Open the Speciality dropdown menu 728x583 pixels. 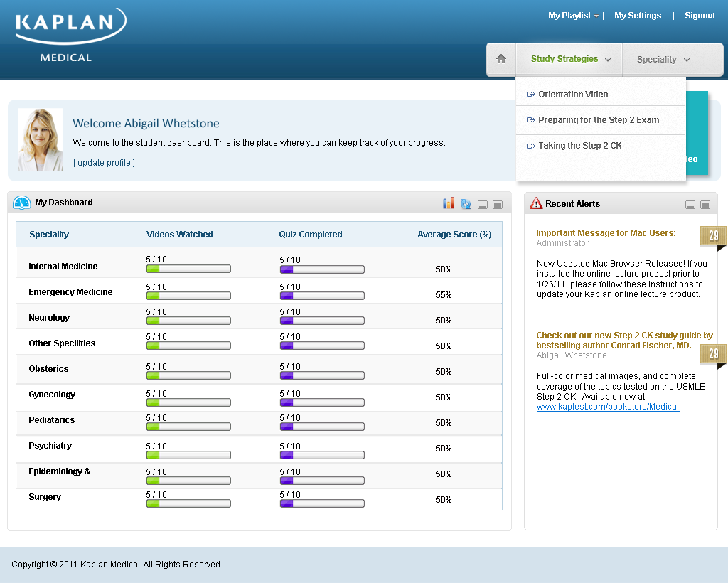(x=663, y=60)
